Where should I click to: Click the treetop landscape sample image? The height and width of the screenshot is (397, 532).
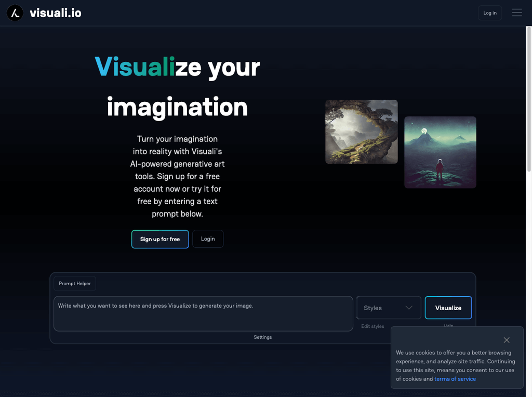click(x=361, y=131)
